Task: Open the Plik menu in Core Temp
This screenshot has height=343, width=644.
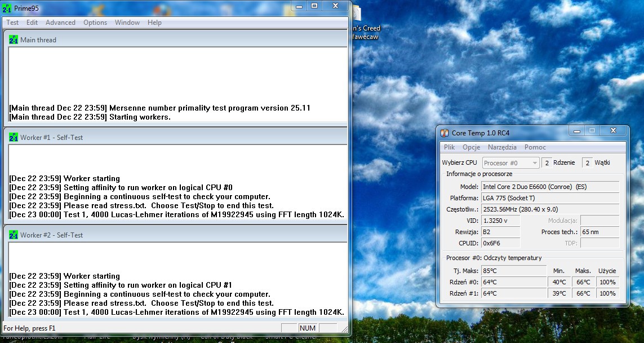Action: point(449,147)
